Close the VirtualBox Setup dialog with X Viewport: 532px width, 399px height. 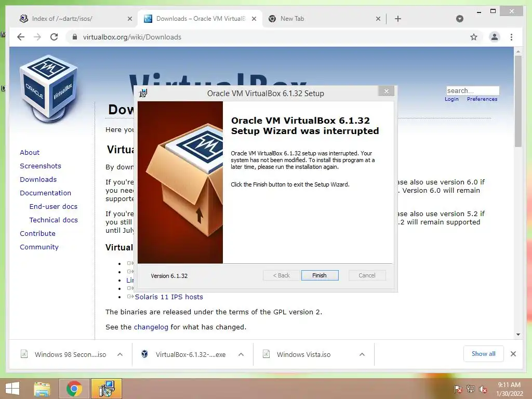pyautogui.click(x=386, y=91)
